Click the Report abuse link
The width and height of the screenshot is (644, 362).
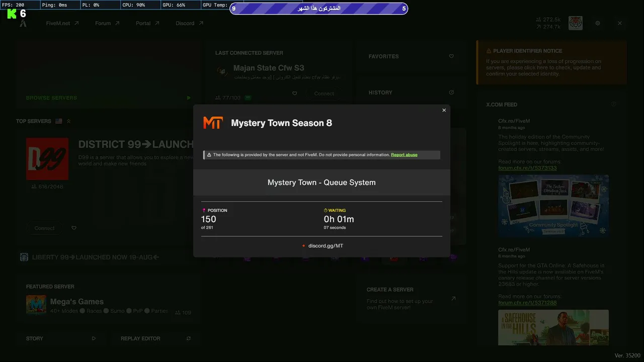click(x=404, y=155)
